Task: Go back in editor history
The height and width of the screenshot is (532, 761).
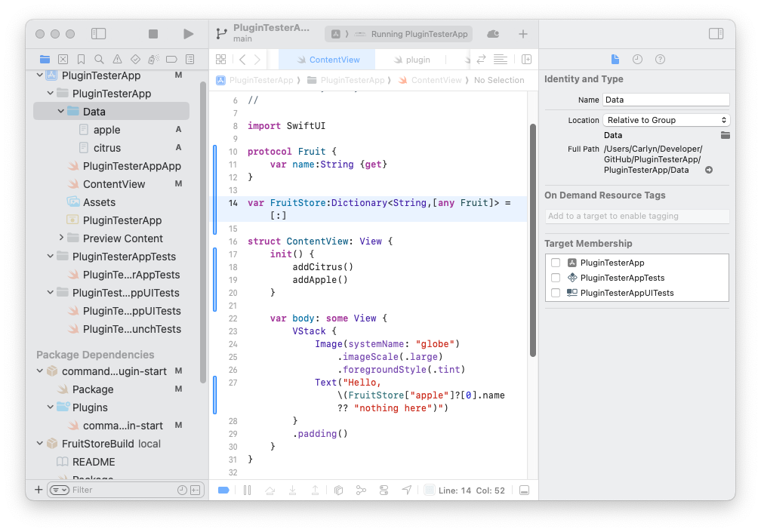Action: click(x=242, y=59)
